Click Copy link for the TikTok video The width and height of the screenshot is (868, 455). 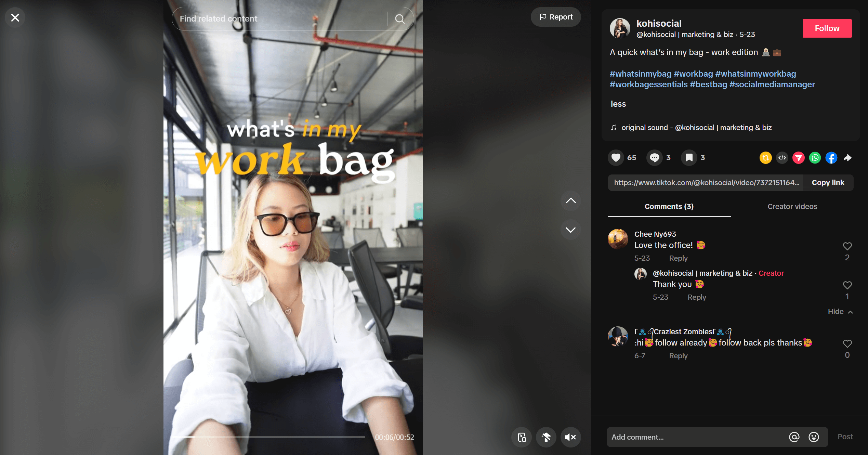(x=827, y=183)
